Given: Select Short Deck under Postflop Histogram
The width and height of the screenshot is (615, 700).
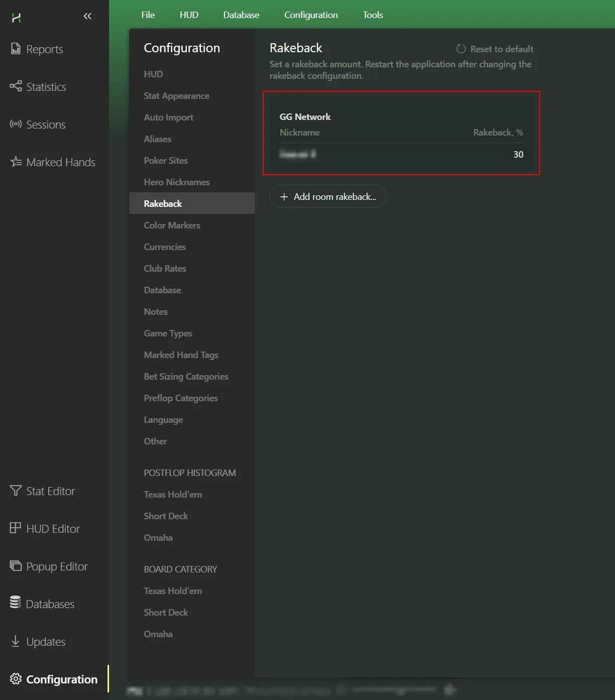Looking at the screenshot, I should pos(166,516).
